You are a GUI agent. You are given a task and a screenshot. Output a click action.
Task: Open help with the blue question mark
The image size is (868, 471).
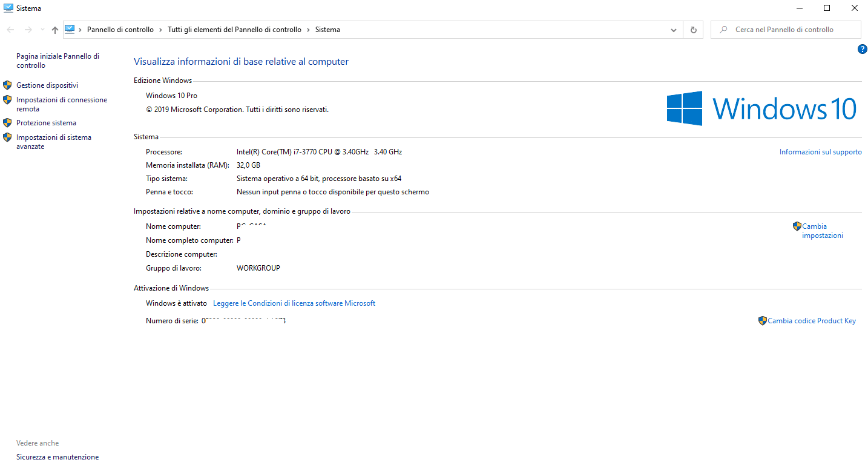863,49
